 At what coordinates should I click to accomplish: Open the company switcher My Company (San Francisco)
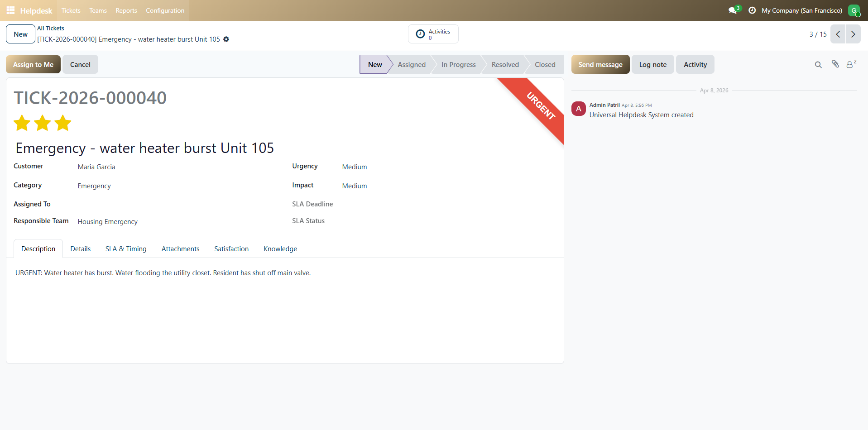(801, 10)
